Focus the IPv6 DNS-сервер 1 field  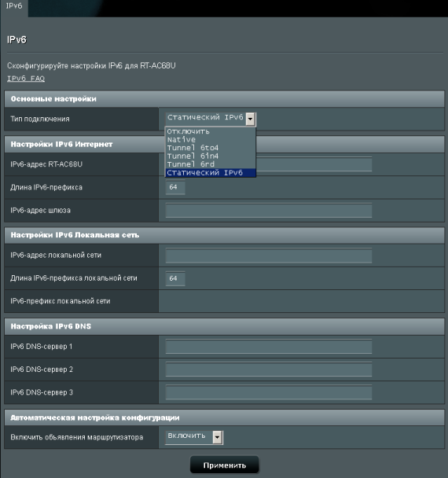[269, 347]
